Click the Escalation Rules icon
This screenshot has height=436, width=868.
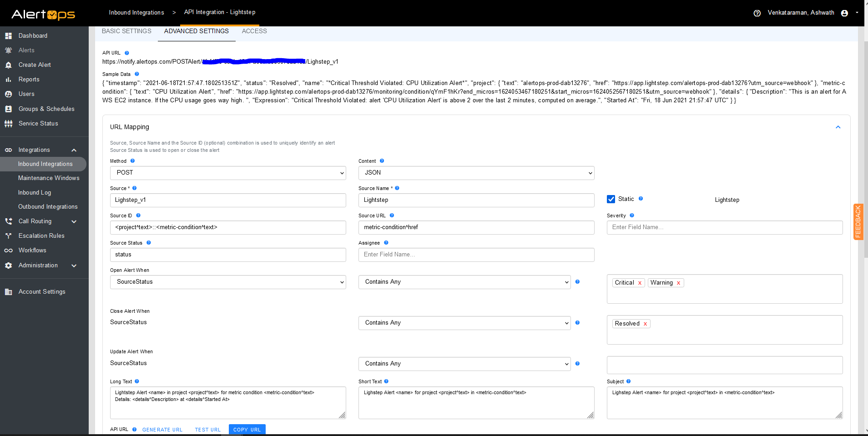click(8, 236)
